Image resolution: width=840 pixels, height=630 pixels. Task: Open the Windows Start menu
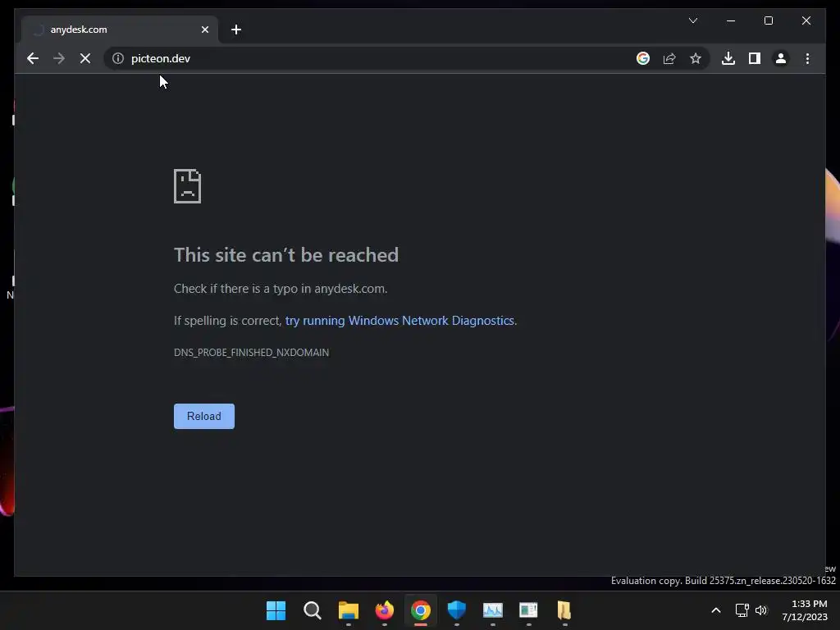(x=276, y=610)
